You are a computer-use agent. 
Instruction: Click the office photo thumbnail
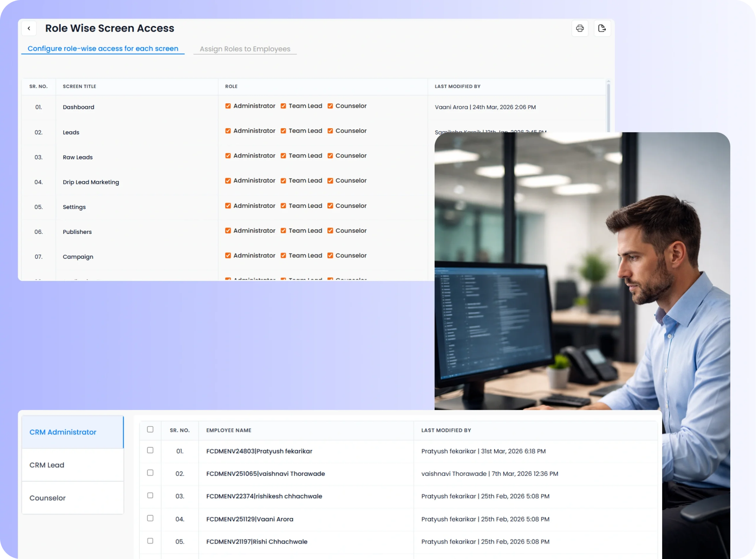pyautogui.click(x=582, y=271)
